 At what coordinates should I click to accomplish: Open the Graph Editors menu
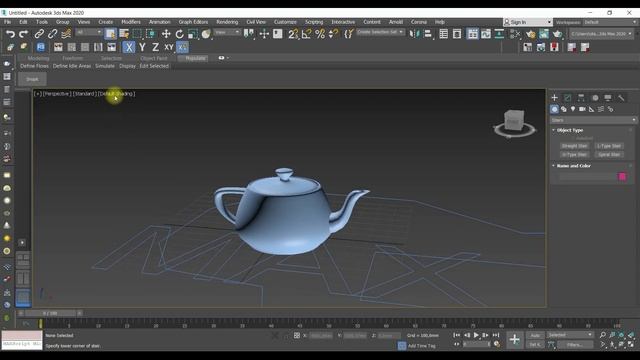(193, 22)
